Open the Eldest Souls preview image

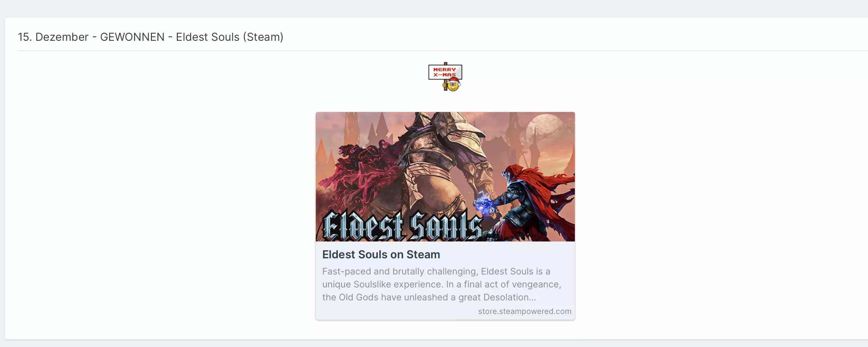tap(445, 176)
